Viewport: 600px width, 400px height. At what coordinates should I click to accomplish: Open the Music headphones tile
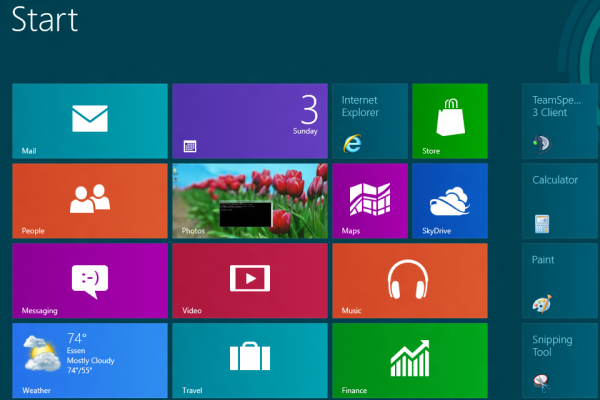(x=409, y=280)
